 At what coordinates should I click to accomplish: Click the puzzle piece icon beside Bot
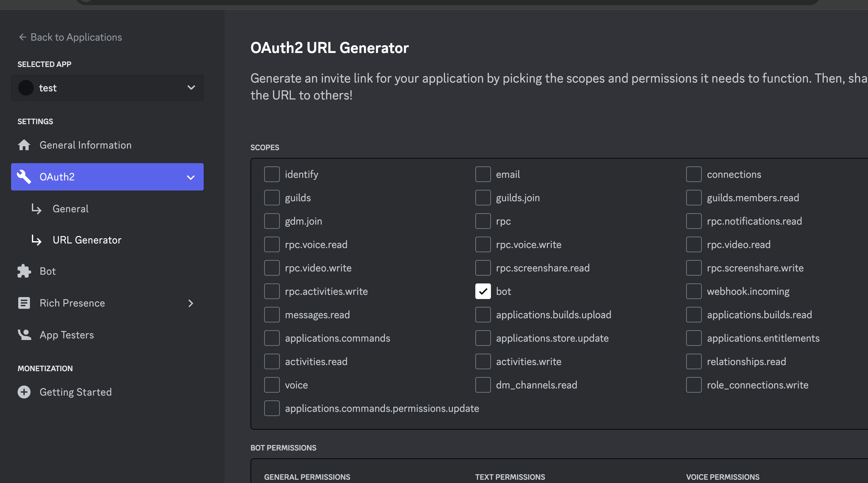(24, 271)
